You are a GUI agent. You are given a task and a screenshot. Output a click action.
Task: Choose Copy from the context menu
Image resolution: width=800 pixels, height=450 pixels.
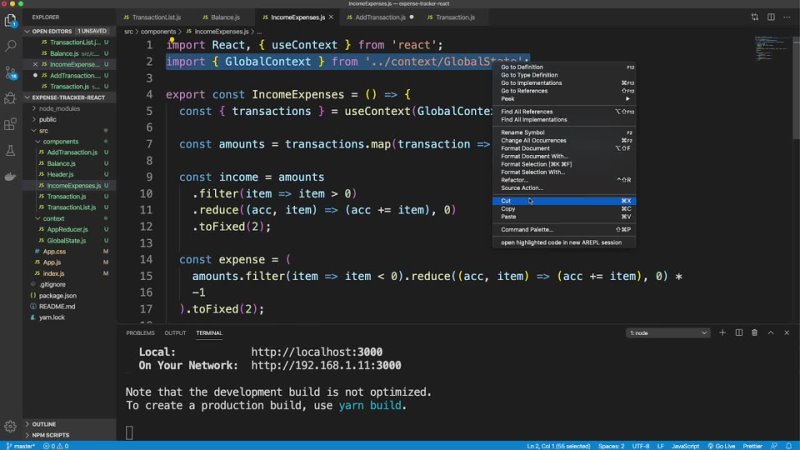(564, 209)
